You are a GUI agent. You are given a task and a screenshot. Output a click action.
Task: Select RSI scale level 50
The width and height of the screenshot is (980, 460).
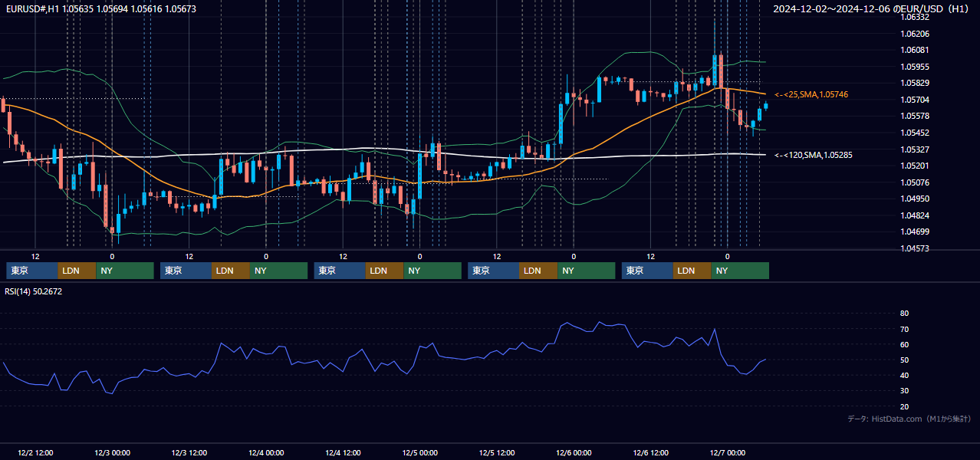coord(904,360)
